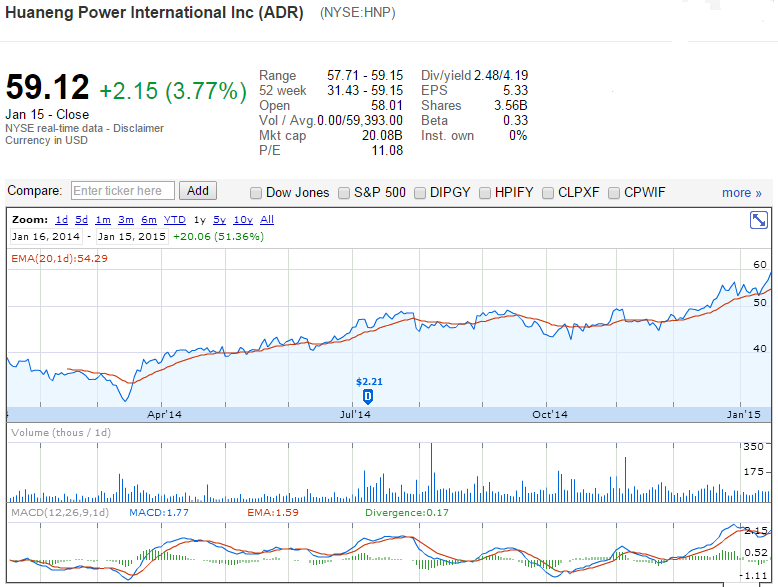Click the Volume (thous / 1d) label
778x587 pixels.
pyautogui.click(x=61, y=433)
